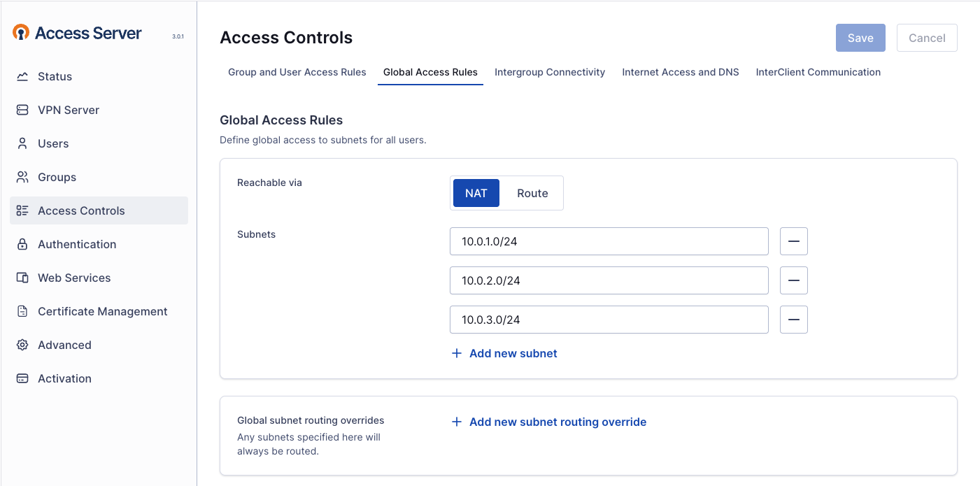
Task: Switch reachable via to Route
Action: pyautogui.click(x=532, y=193)
